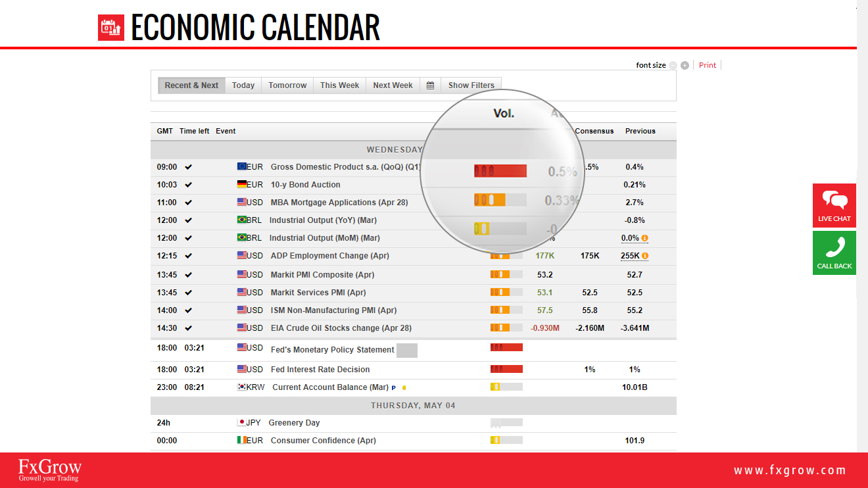
Task: Decrease font size with minus icon
Action: pos(673,65)
